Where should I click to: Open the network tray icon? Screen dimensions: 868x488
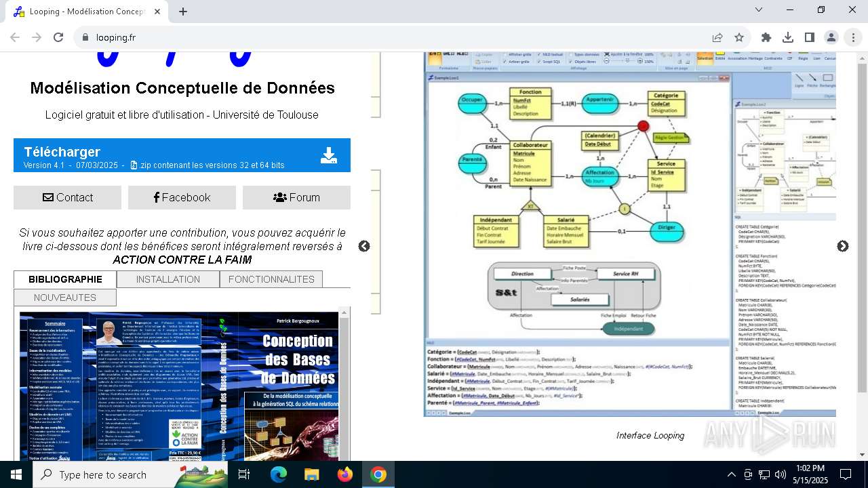tap(764, 474)
